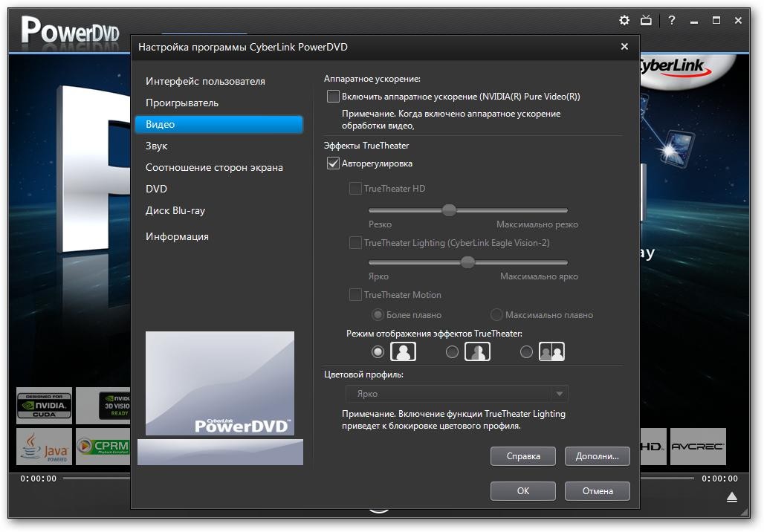
Task: Click the eject triangle icon
Action: [732, 497]
